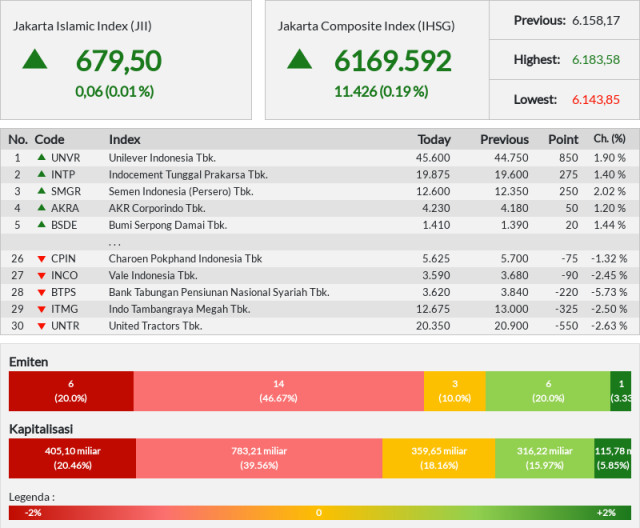The height and width of the screenshot is (528, 640).
Task: Click the red down arrow beside BTPS
Action: 41,293
